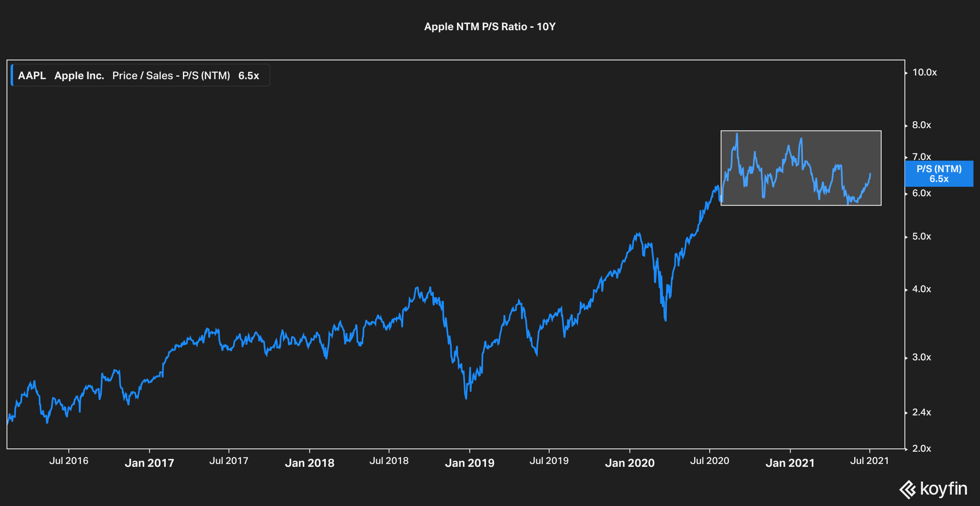Click the 4.0x y-axis label
This screenshot has width=980, height=506.
click(922, 289)
